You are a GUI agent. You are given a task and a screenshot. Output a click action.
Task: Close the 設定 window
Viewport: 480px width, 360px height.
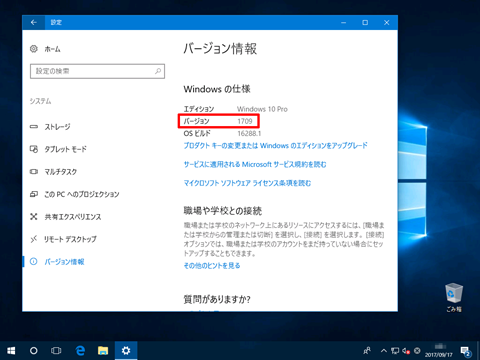[387, 22]
